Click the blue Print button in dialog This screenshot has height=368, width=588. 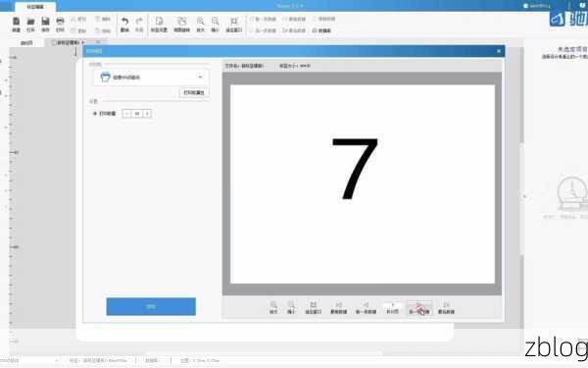tap(151, 306)
